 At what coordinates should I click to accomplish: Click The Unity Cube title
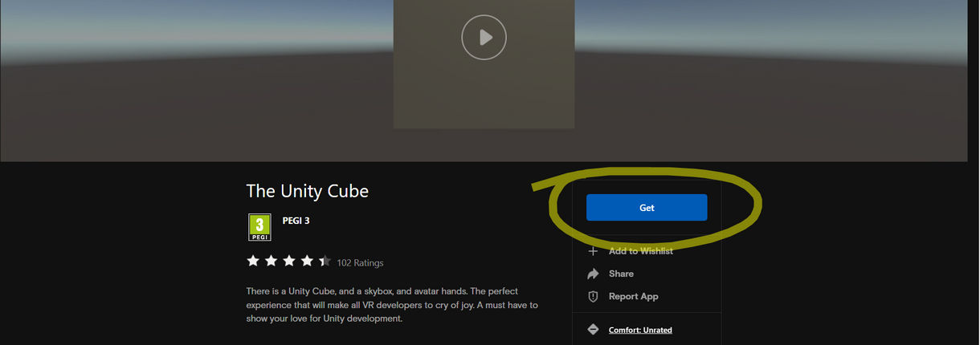(x=308, y=191)
